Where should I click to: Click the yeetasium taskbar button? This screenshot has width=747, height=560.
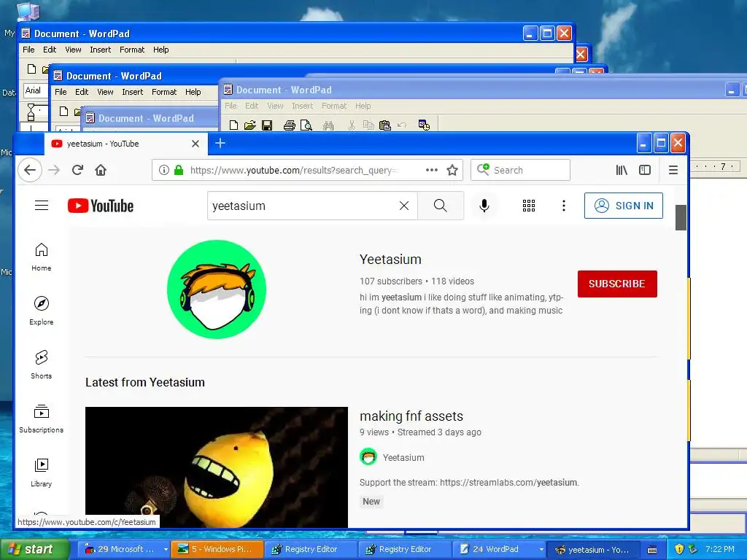[592, 550]
